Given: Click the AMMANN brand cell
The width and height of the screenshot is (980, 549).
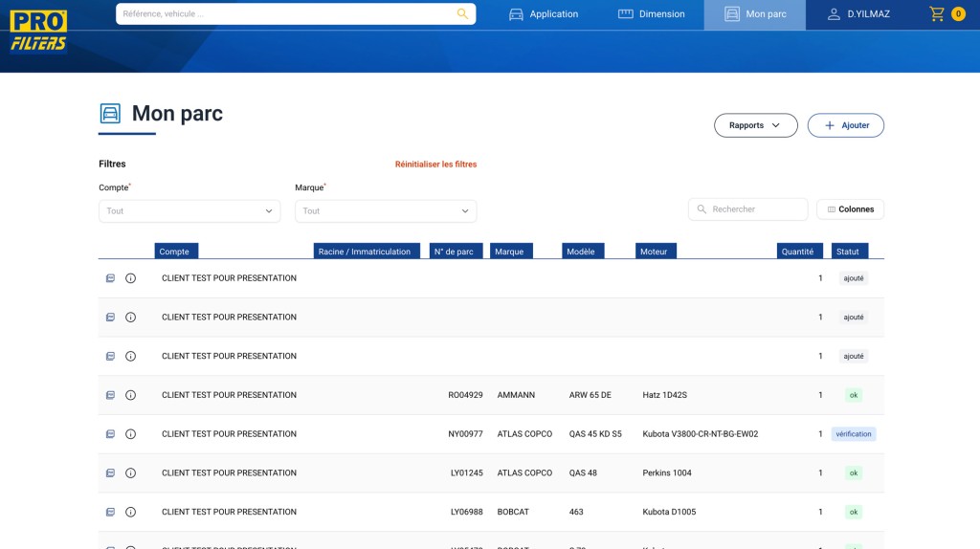Looking at the screenshot, I should click(516, 395).
